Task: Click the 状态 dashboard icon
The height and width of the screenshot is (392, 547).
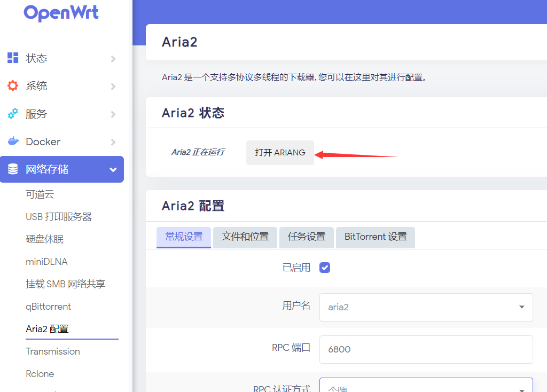Action: (13, 58)
